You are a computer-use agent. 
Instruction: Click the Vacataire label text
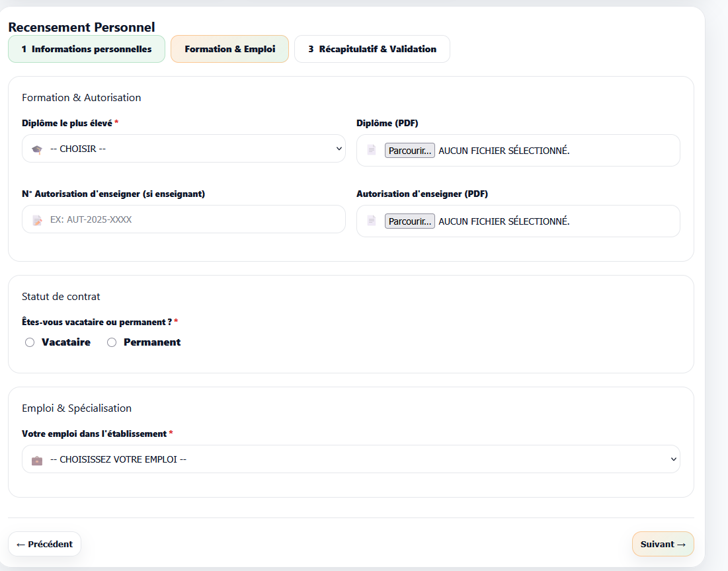click(66, 342)
